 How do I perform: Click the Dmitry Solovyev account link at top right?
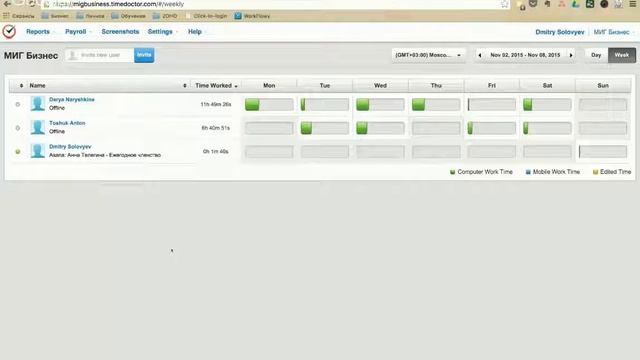tap(560, 32)
